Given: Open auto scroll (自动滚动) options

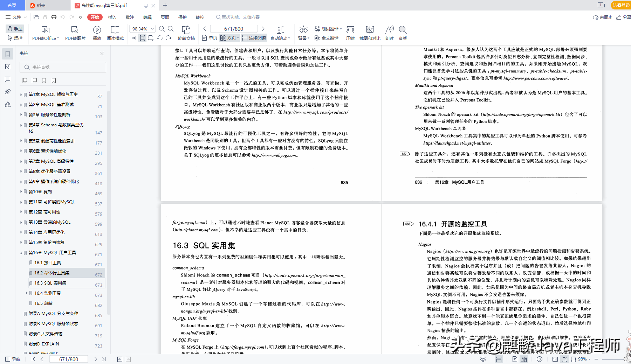Looking at the screenshot, I should [x=280, y=33].
